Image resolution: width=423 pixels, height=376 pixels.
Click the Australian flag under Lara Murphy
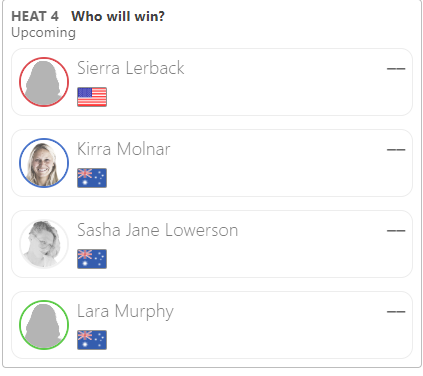click(x=92, y=340)
